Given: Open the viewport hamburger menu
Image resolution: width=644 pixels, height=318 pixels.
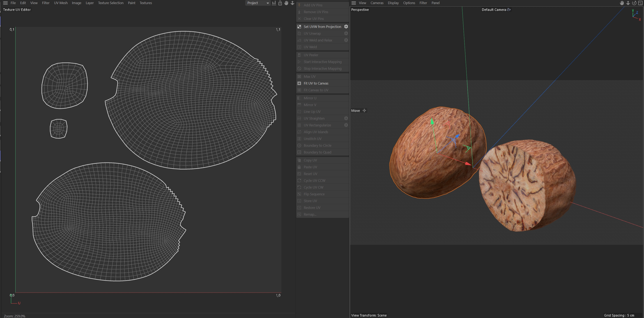Looking at the screenshot, I should (x=354, y=3).
